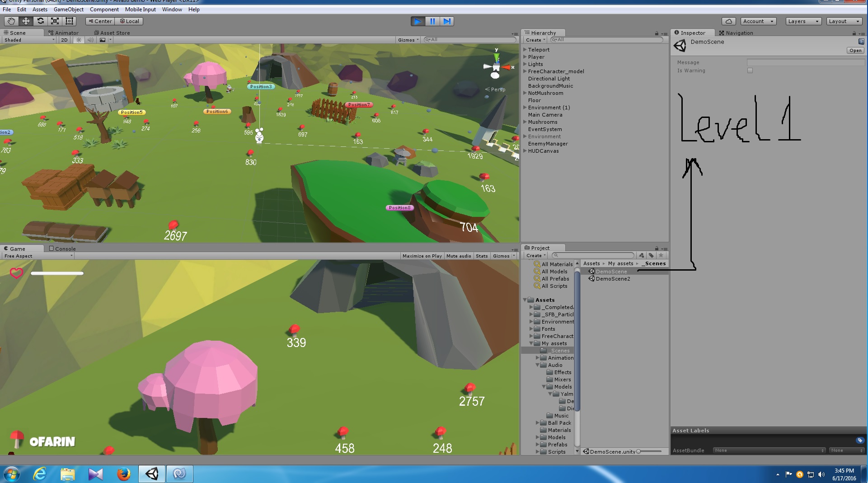This screenshot has height=483, width=868.
Task: Open the File menu
Action: pos(7,9)
